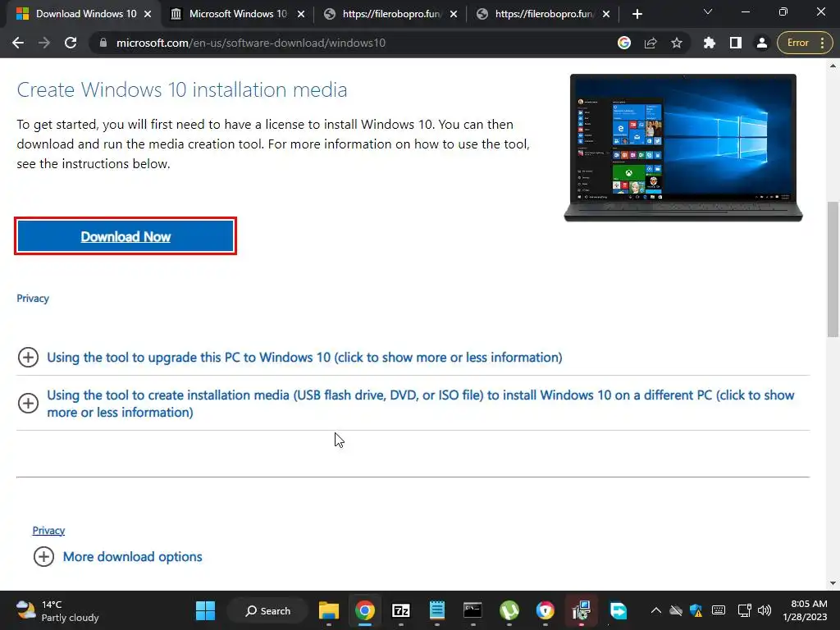Open the installer taskbar icon with computer and disc
Image resolution: width=840 pixels, height=630 pixels.
click(x=582, y=610)
